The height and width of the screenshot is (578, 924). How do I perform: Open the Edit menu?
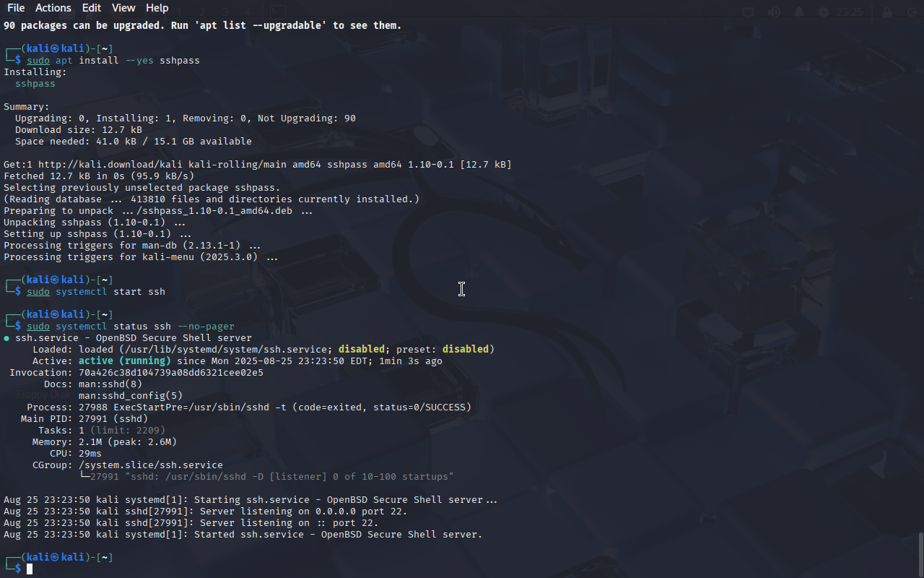[92, 8]
